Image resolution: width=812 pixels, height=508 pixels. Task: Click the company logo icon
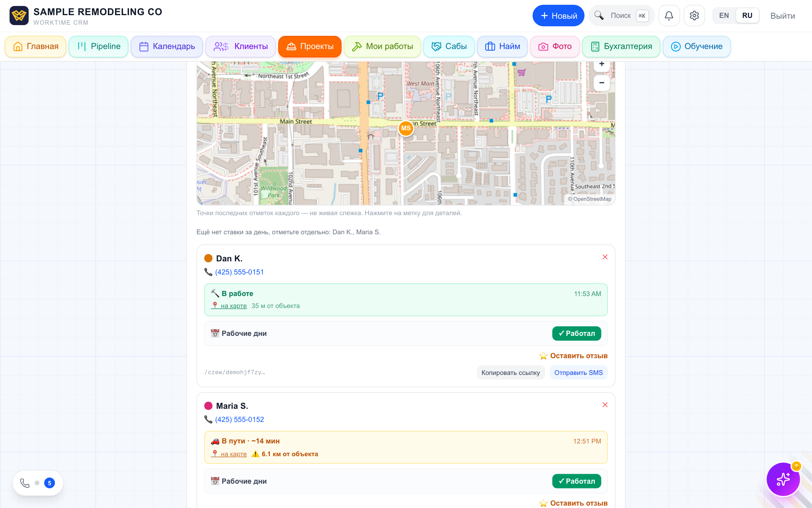click(19, 16)
